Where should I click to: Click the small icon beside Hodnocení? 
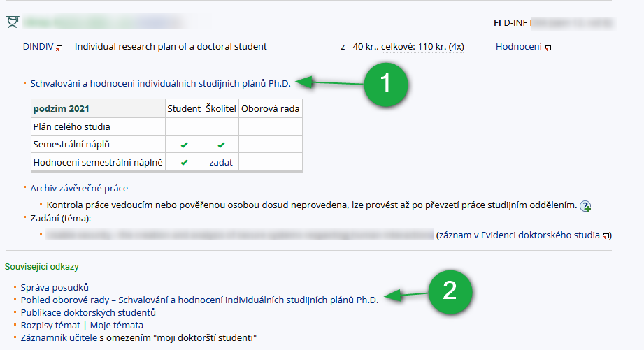pyautogui.click(x=548, y=48)
